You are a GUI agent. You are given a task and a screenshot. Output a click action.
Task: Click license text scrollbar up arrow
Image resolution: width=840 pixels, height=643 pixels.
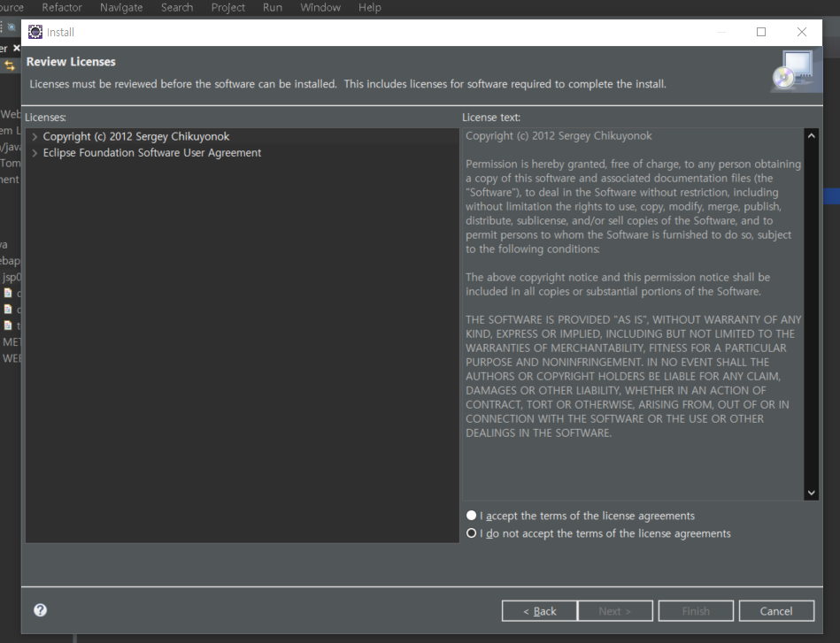click(811, 136)
